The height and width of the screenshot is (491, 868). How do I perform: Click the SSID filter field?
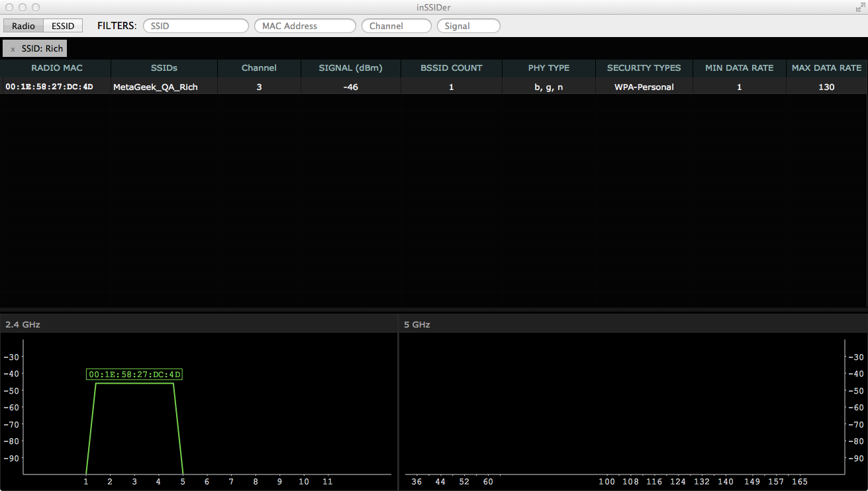[x=196, y=26]
